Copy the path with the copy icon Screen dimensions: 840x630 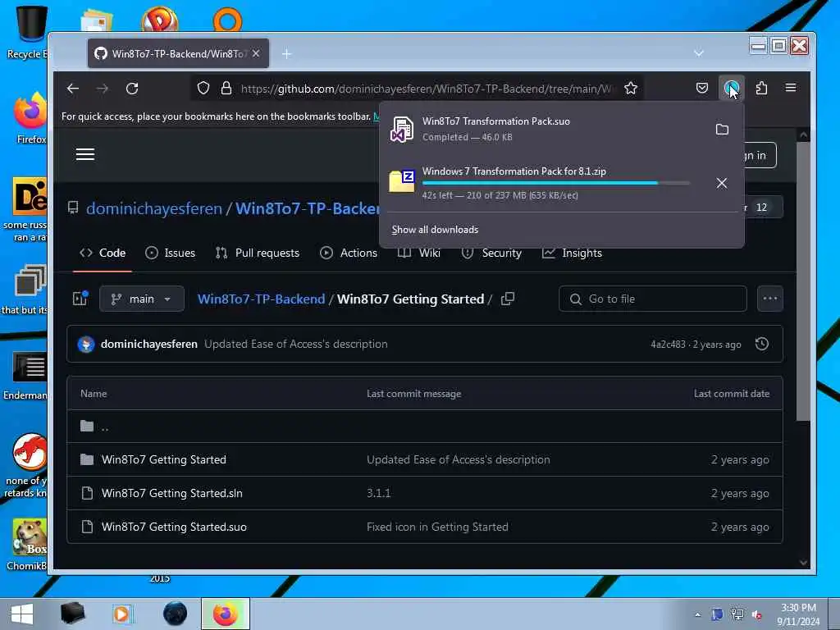[x=507, y=299]
